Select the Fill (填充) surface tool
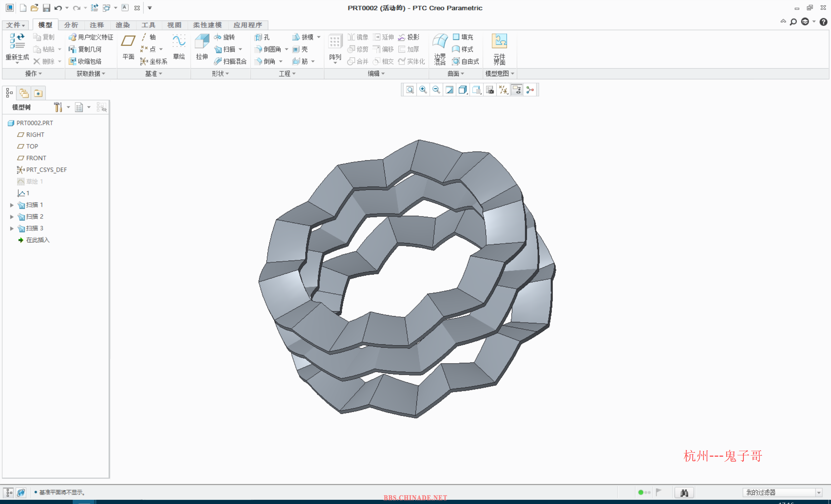Viewport: 831px width, 504px height. pyautogui.click(x=463, y=37)
